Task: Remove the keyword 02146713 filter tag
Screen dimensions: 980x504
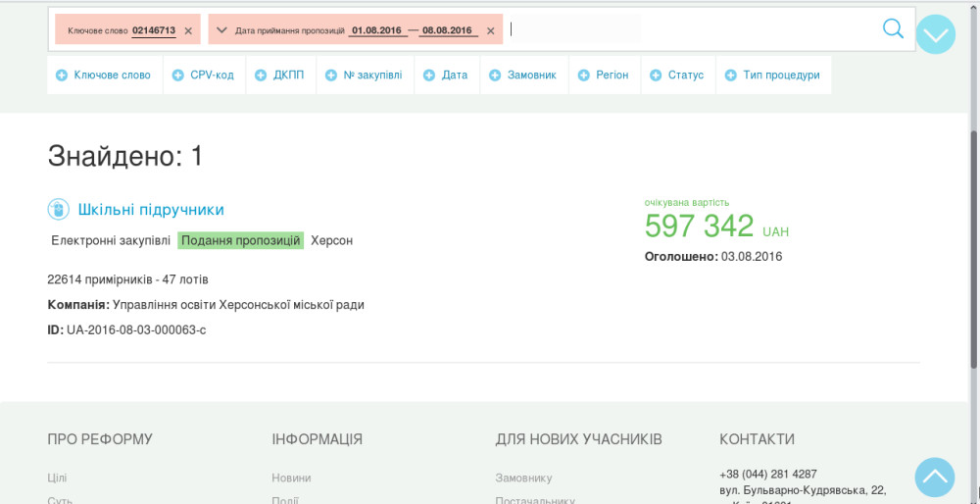Action: [x=188, y=31]
